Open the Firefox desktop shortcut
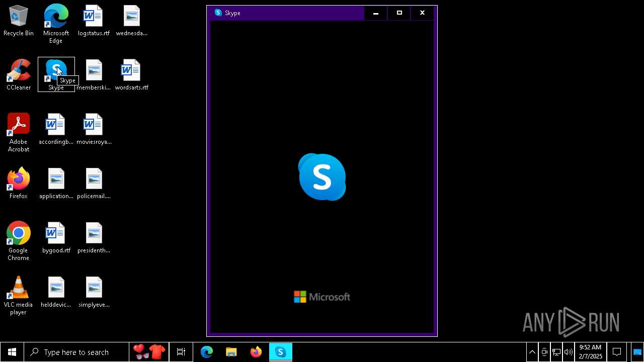 pyautogui.click(x=19, y=184)
